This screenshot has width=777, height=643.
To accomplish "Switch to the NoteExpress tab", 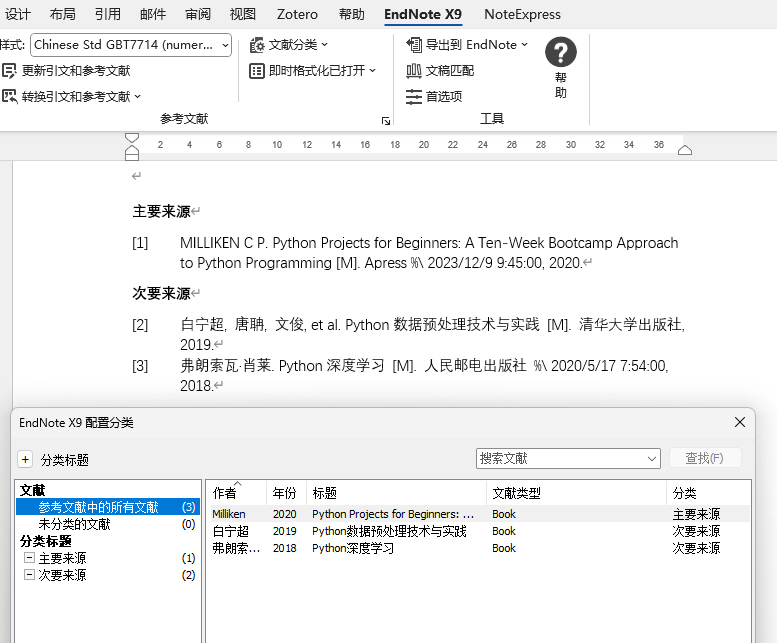I will tap(522, 14).
